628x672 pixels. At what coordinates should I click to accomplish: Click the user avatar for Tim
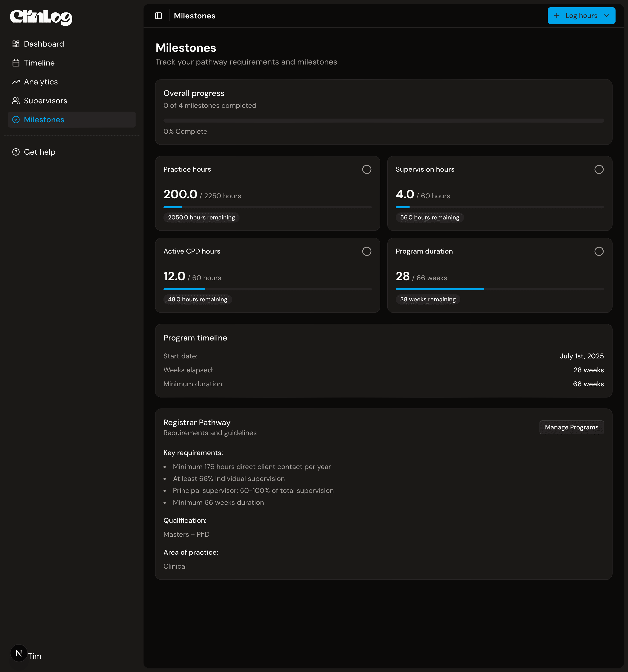pyautogui.click(x=19, y=653)
